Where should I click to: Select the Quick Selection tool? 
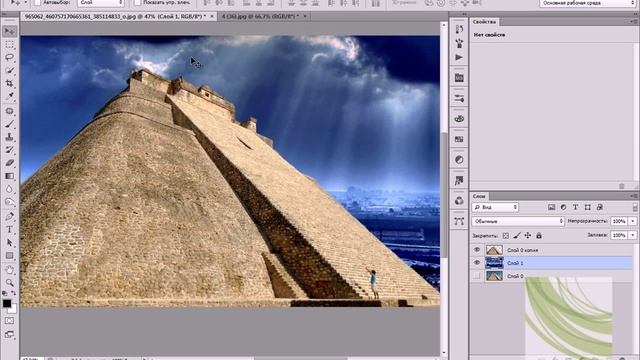pyautogui.click(x=9, y=71)
